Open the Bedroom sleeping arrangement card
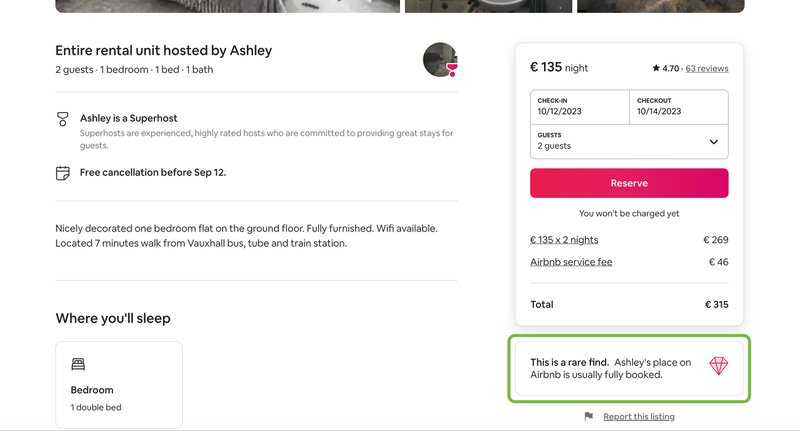Image resolution: width=800 pixels, height=431 pixels. pos(119,385)
